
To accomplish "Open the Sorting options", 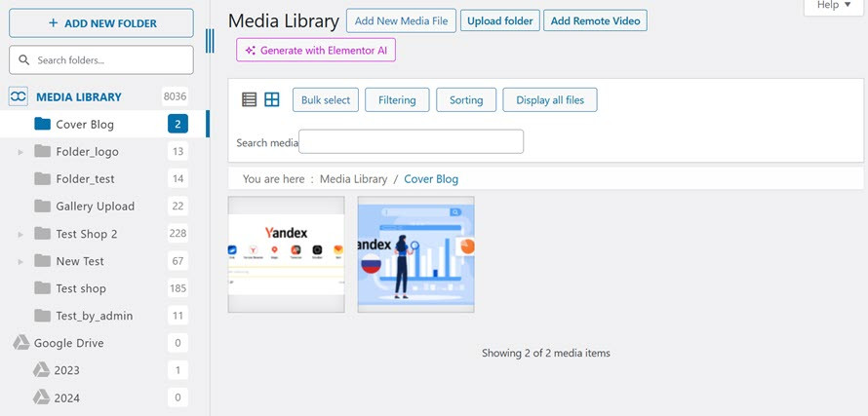I will pos(466,100).
